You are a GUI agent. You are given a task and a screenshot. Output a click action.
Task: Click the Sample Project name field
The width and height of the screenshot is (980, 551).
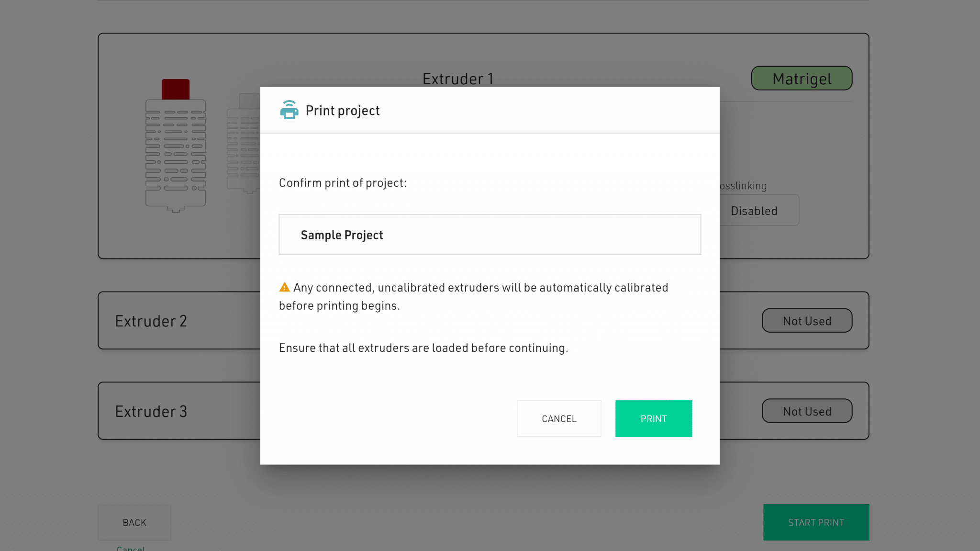pos(490,235)
